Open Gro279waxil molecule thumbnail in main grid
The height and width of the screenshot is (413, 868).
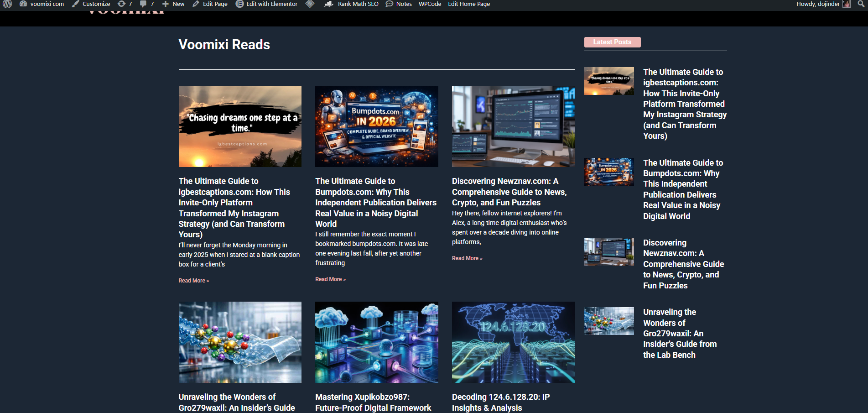(x=240, y=342)
